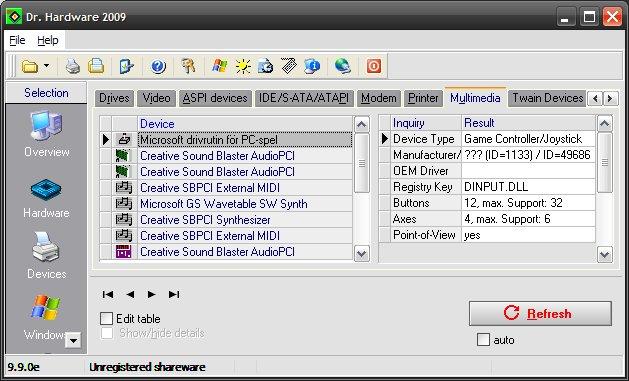629x381 pixels.
Task: Click the print preview pages icon
Action: 96,66
